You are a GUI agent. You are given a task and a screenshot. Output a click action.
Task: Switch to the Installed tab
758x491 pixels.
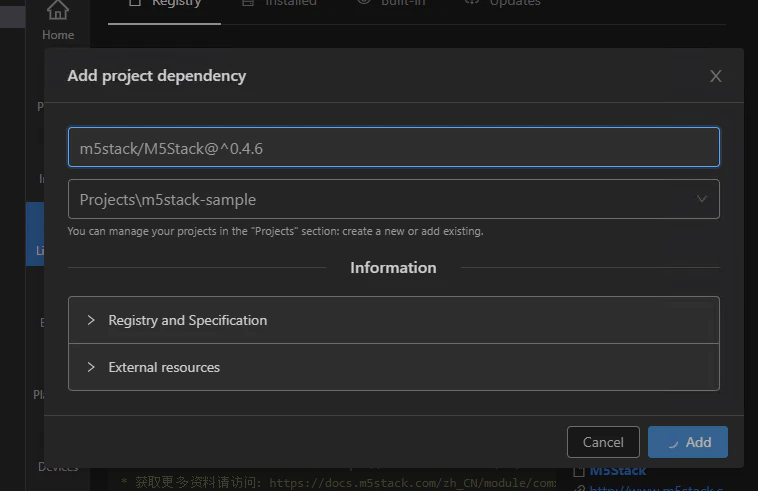[x=279, y=4]
